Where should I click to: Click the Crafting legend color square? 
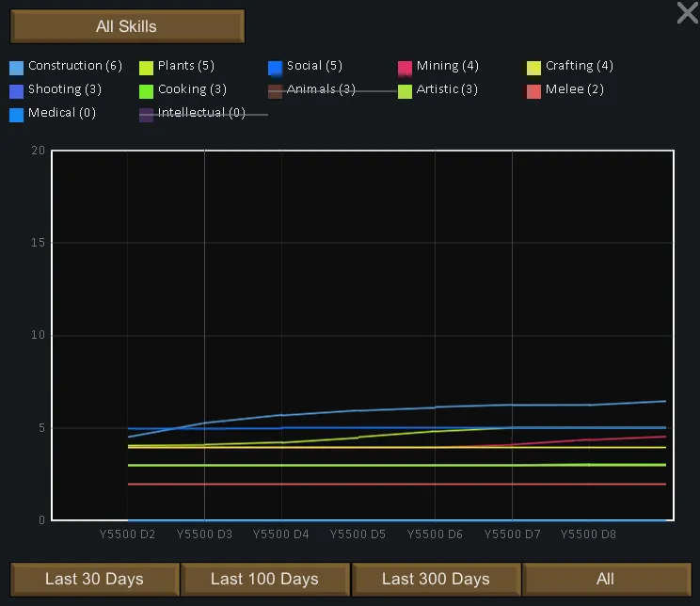click(534, 68)
